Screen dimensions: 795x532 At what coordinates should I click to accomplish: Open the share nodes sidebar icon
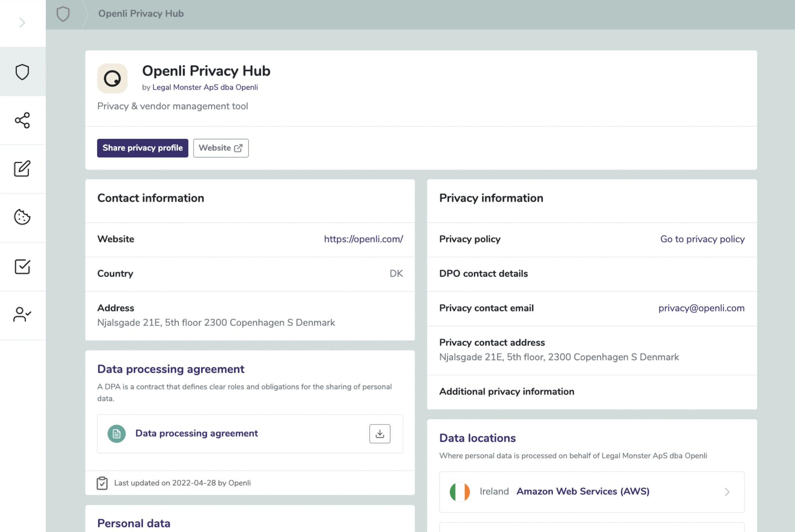pos(22,120)
